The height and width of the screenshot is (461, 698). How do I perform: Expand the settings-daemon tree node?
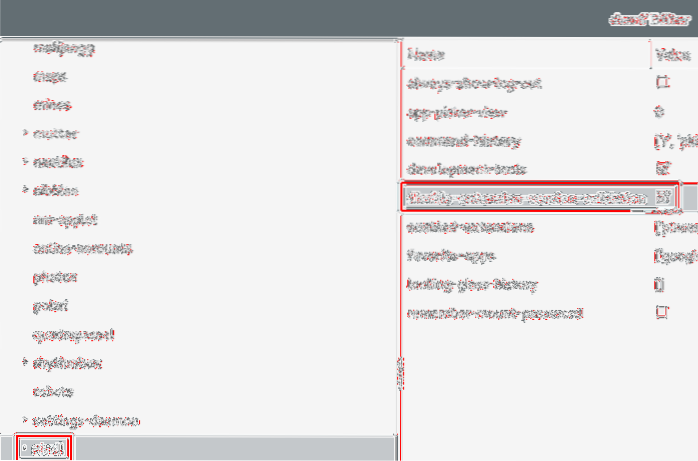tap(26, 420)
